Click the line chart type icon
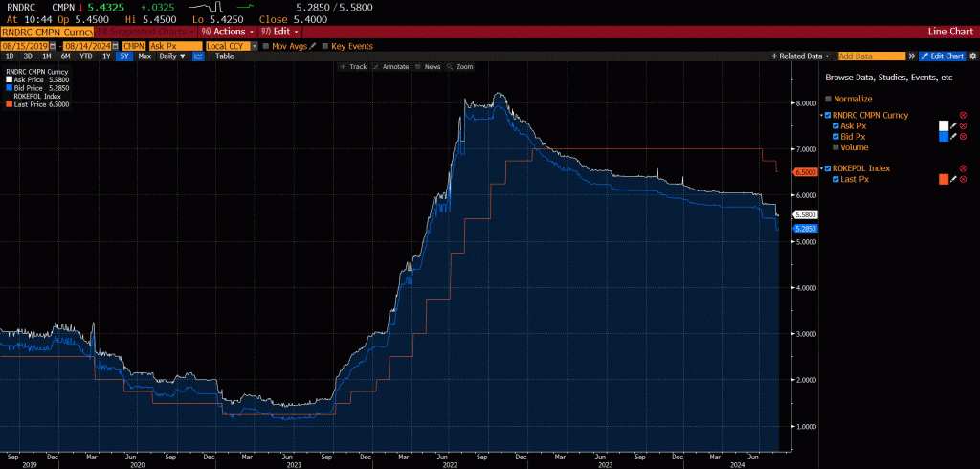 tap(198, 56)
